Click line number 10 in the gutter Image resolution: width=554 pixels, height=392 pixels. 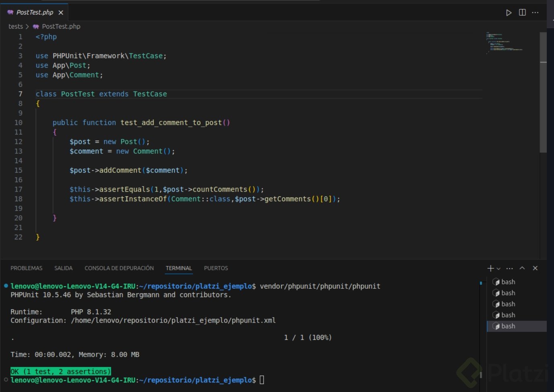coord(18,122)
